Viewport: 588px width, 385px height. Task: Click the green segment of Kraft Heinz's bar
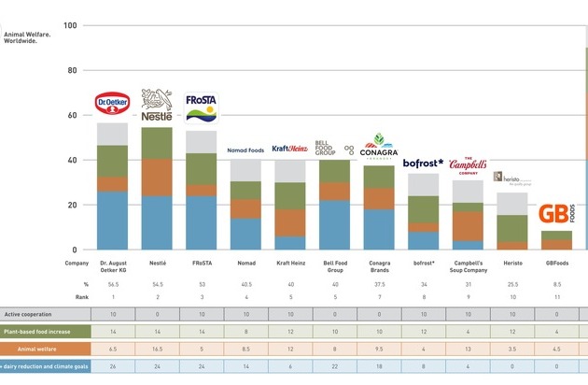(289, 195)
